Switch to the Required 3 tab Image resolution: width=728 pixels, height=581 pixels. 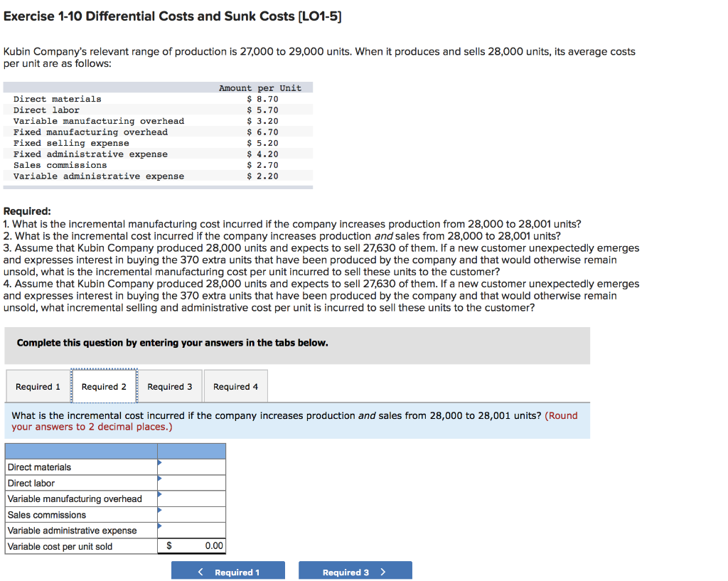(x=170, y=386)
